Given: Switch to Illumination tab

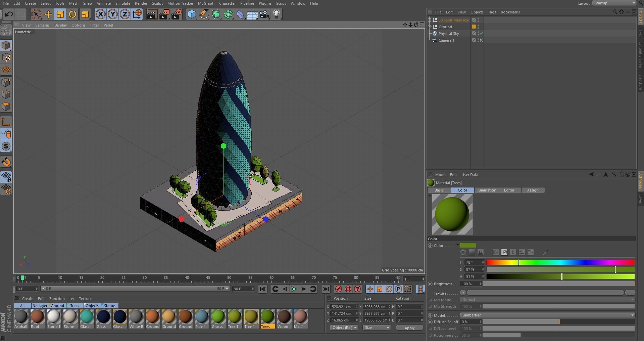Looking at the screenshot, I should click(486, 190).
